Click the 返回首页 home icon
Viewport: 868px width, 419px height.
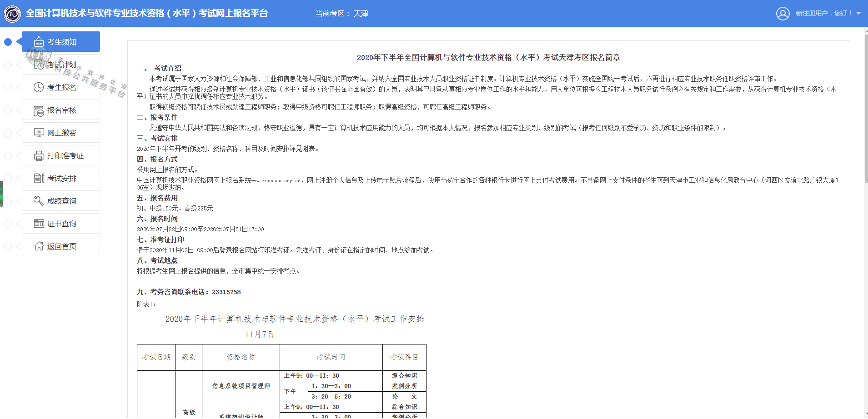[39, 246]
